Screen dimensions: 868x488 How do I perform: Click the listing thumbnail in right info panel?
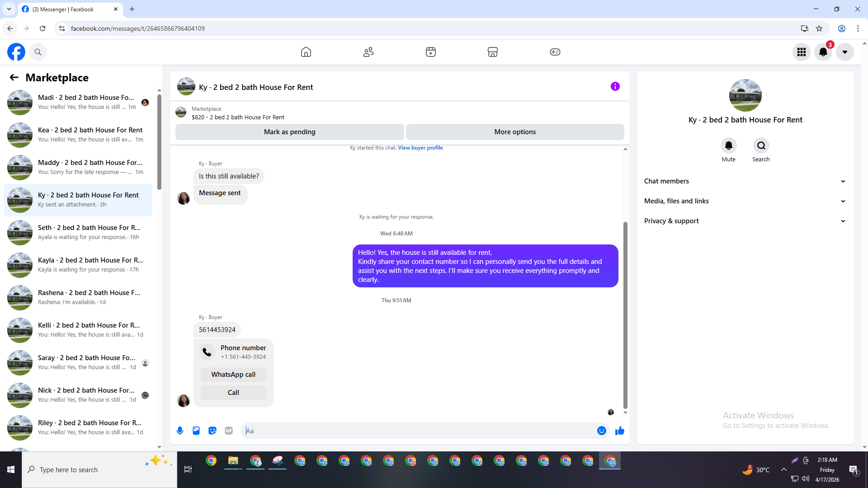[x=745, y=95]
